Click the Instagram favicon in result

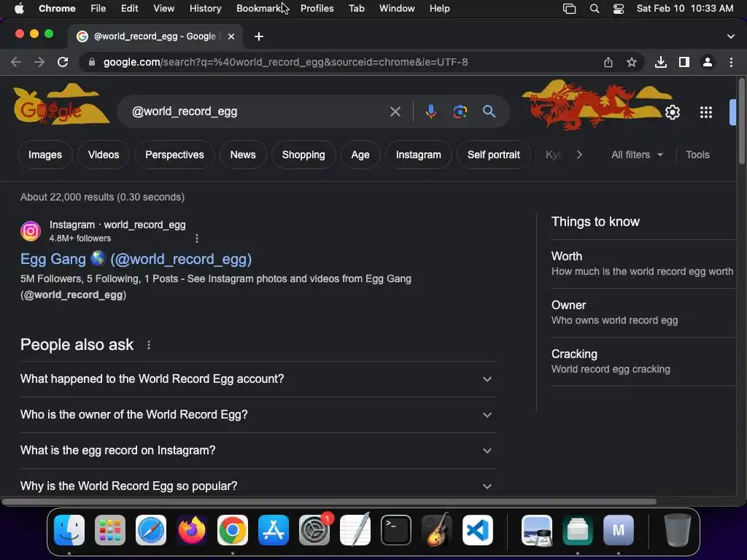point(31,231)
